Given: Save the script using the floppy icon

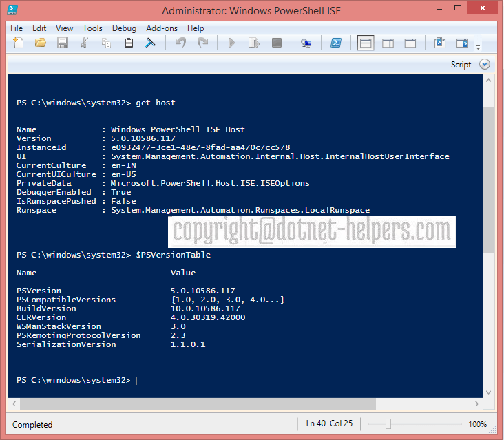Looking at the screenshot, I should 63,43.
